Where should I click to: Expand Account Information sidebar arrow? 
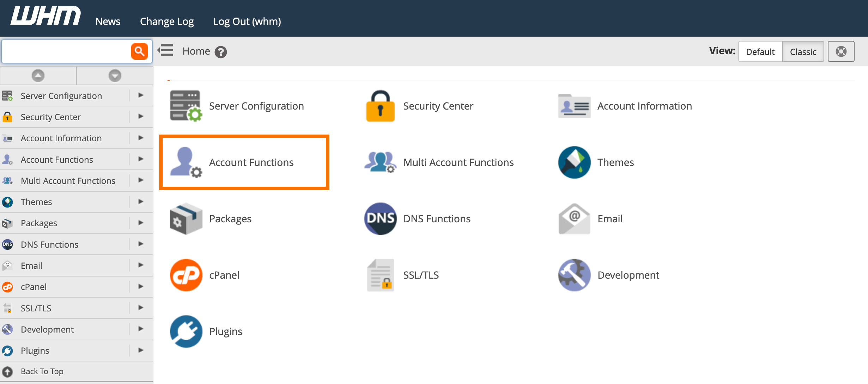(141, 138)
